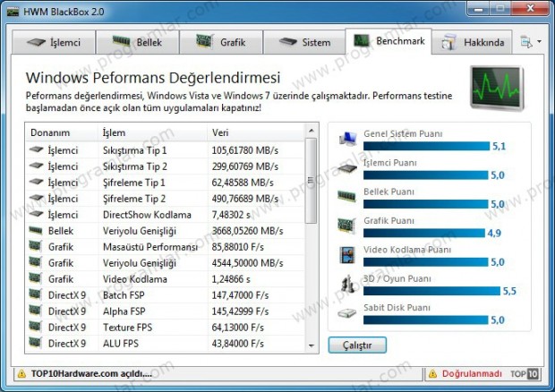Minimize the HWM BlackBox window
The height and width of the screenshot is (392, 555).
click(x=478, y=8)
